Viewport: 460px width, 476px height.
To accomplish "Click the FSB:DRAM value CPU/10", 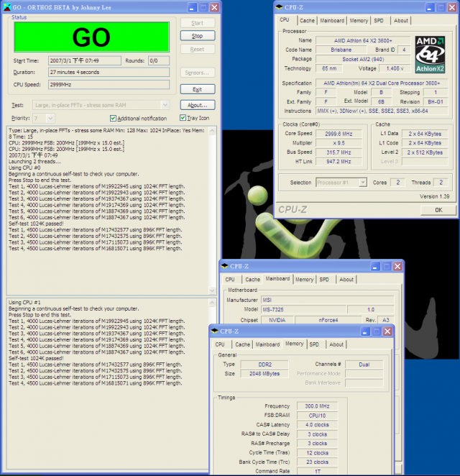I will [317, 416].
